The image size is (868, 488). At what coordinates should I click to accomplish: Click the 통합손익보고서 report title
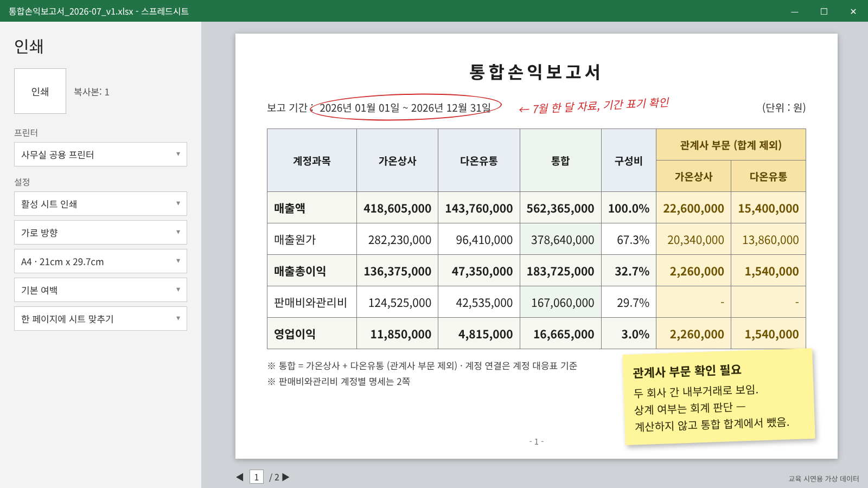tap(535, 72)
